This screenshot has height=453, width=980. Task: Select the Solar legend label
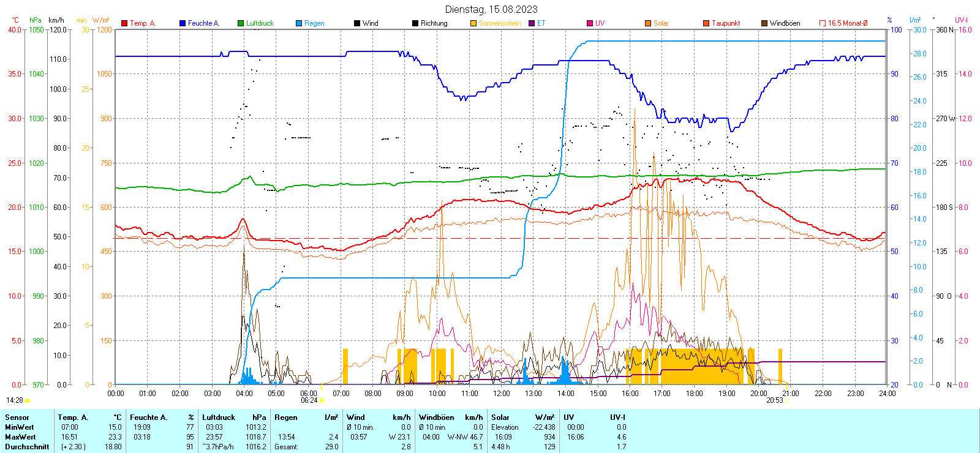[x=661, y=23]
